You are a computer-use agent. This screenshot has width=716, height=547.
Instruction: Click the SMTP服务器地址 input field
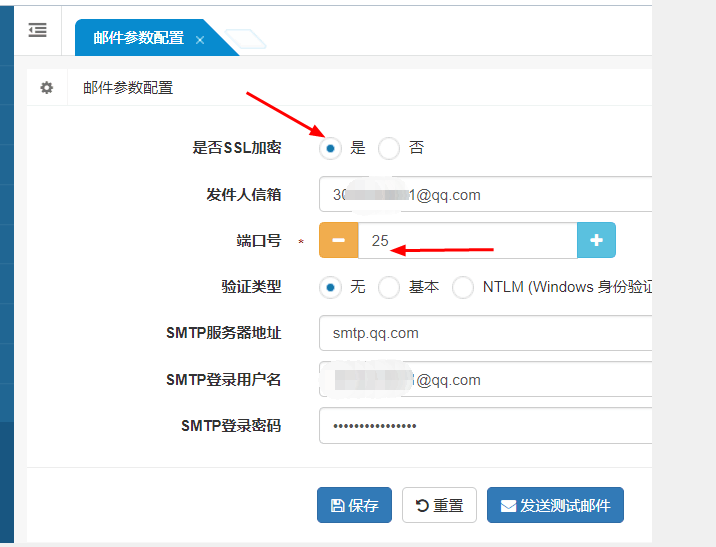tap(485, 333)
